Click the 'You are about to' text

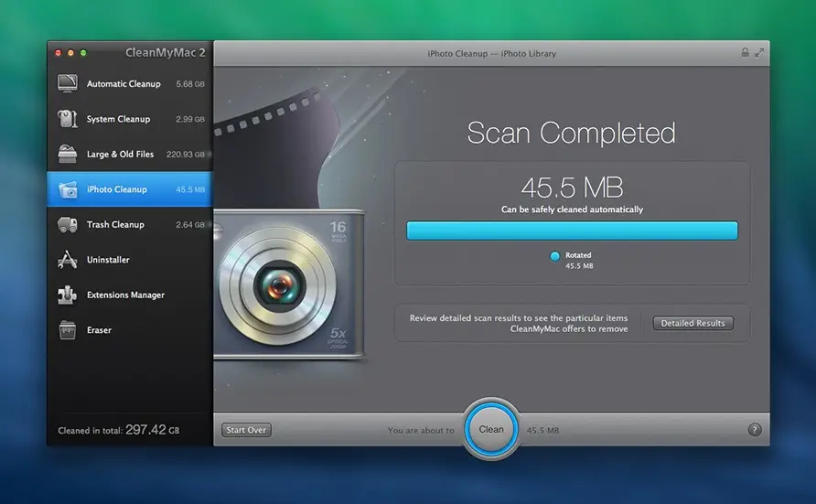coord(421,430)
